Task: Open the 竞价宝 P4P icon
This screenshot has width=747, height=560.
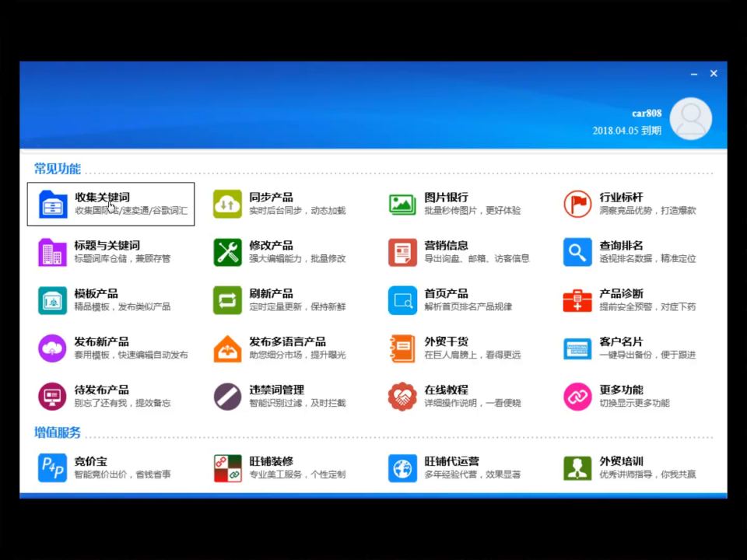Action: tap(52, 467)
